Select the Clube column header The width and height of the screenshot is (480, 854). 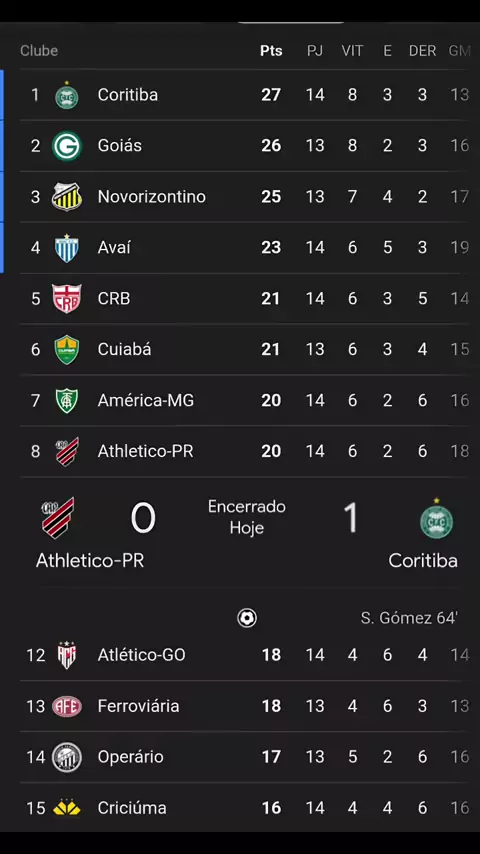click(x=39, y=51)
